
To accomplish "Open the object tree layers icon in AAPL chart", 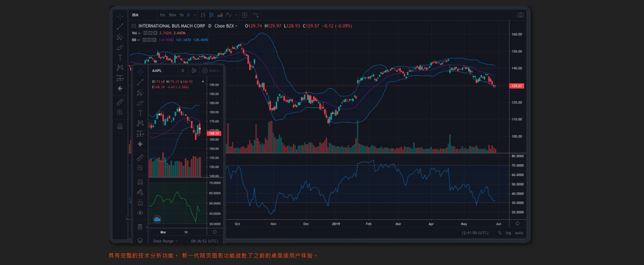I will 140,240.
